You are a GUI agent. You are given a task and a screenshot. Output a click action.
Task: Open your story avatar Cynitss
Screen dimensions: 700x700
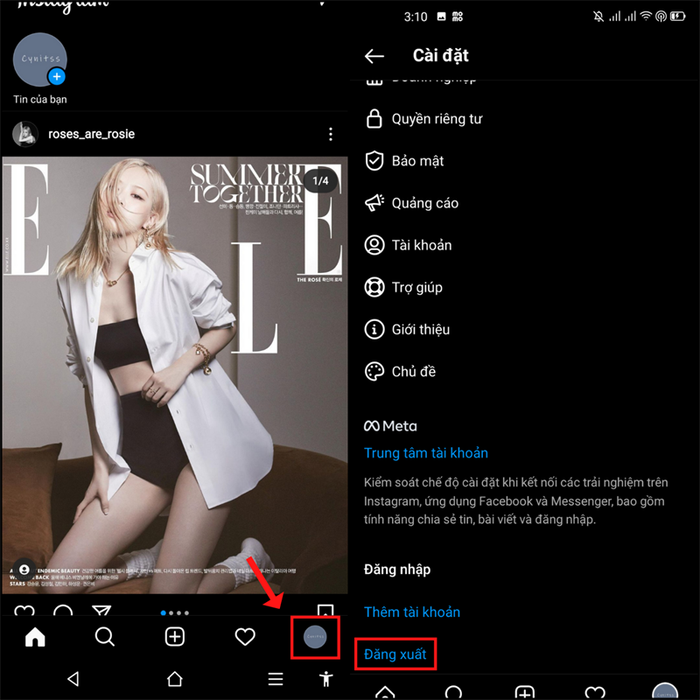[40, 59]
